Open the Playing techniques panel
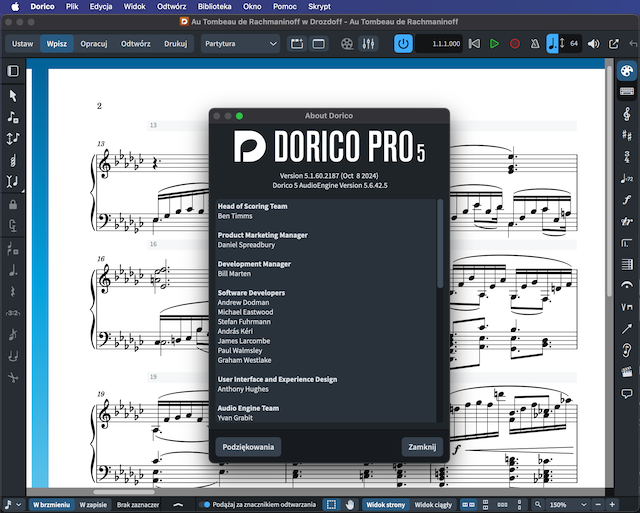This screenshot has height=513, width=640. tap(627, 307)
